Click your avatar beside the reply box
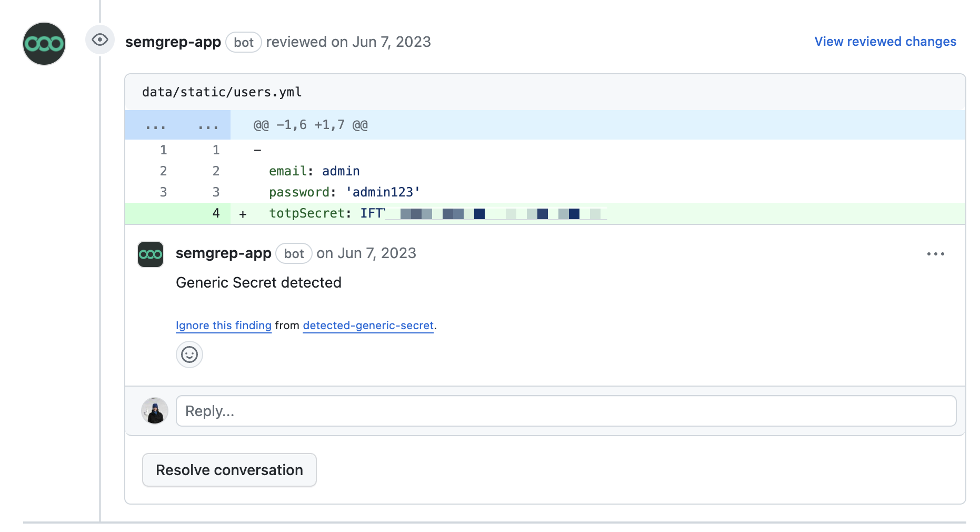Viewport: 980px width, 532px height. click(154, 410)
